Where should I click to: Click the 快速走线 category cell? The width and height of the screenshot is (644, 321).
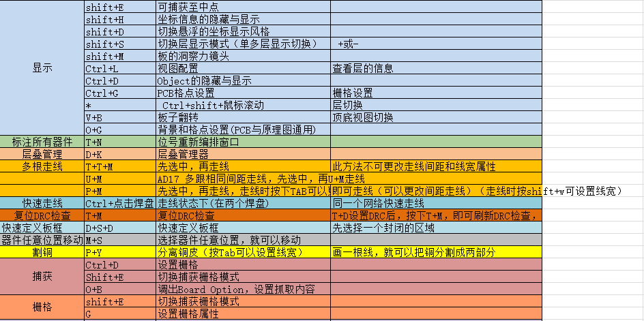42,204
